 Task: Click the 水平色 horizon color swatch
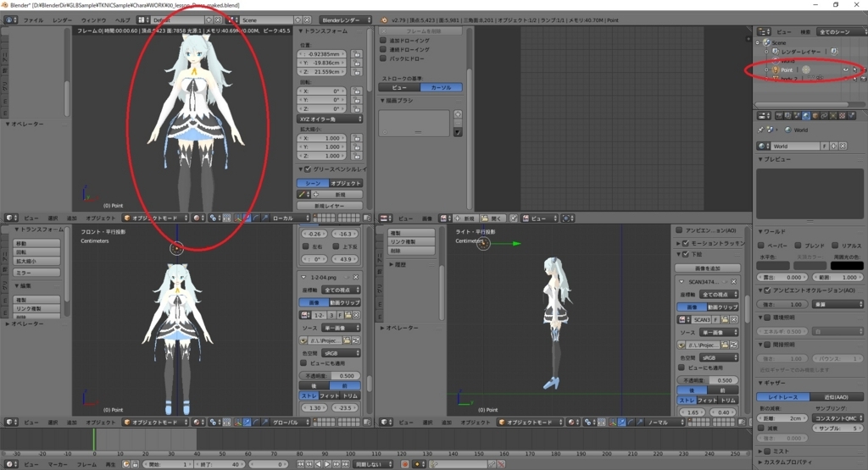click(x=773, y=266)
